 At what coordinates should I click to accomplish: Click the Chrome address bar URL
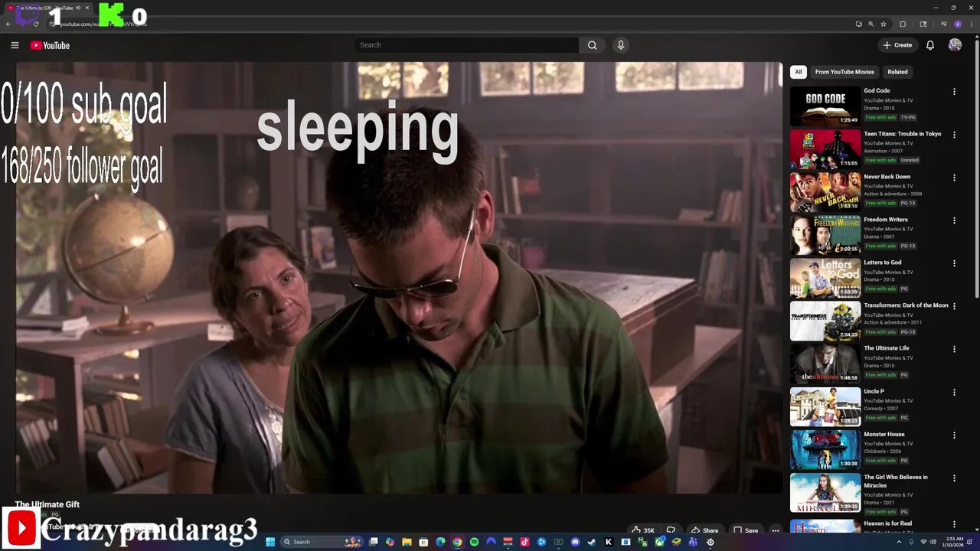[103, 24]
